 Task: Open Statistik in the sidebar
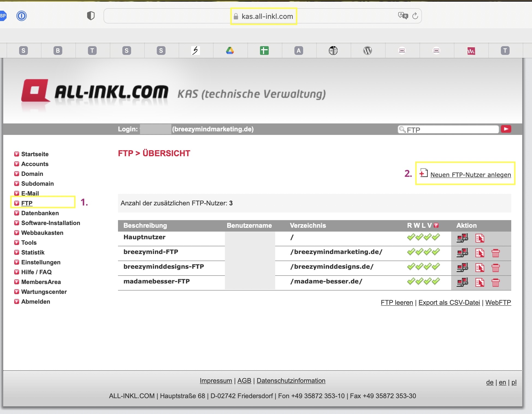click(x=33, y=252)
